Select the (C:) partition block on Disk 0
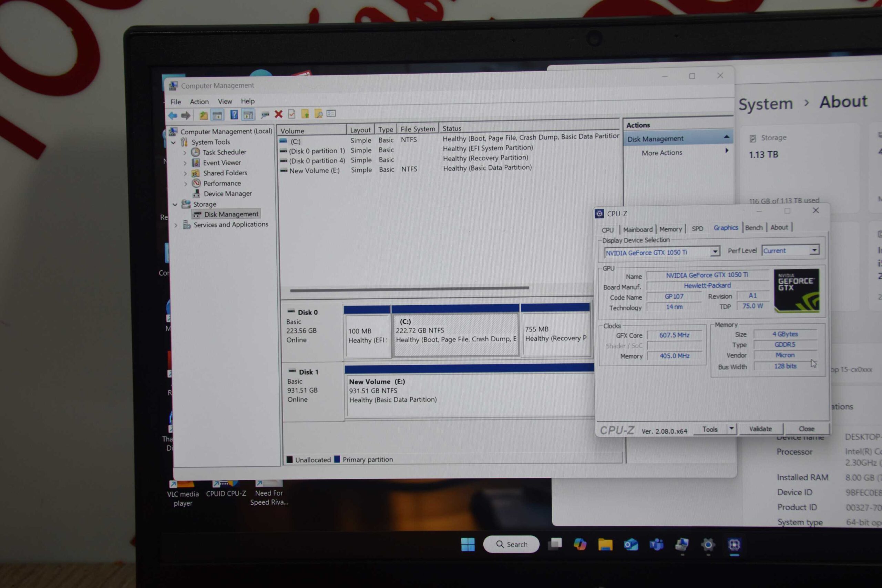 pyautogui.click(x=455, y=335)
